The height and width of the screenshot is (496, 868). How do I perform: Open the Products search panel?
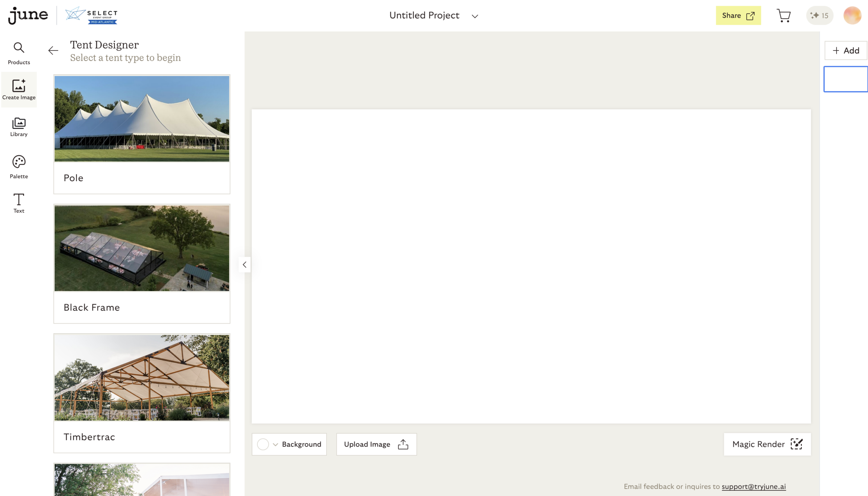[19, 54]
